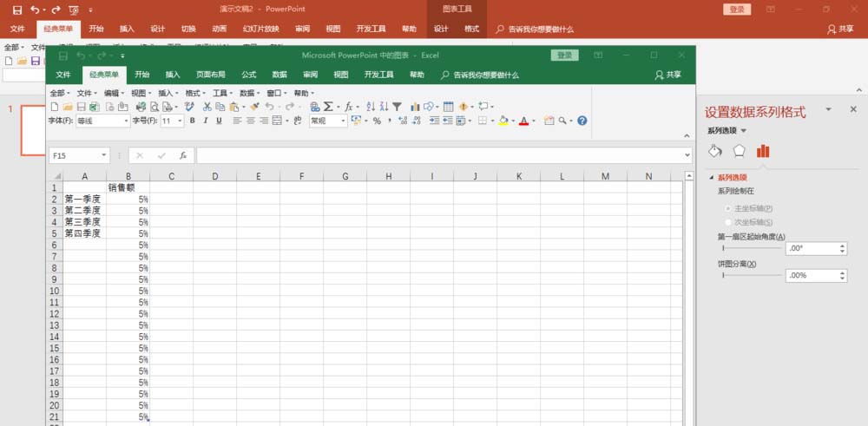Click the center alignment icon
Image resolution: width=868 pixels, height=426 pixels.
pos(250,121)
